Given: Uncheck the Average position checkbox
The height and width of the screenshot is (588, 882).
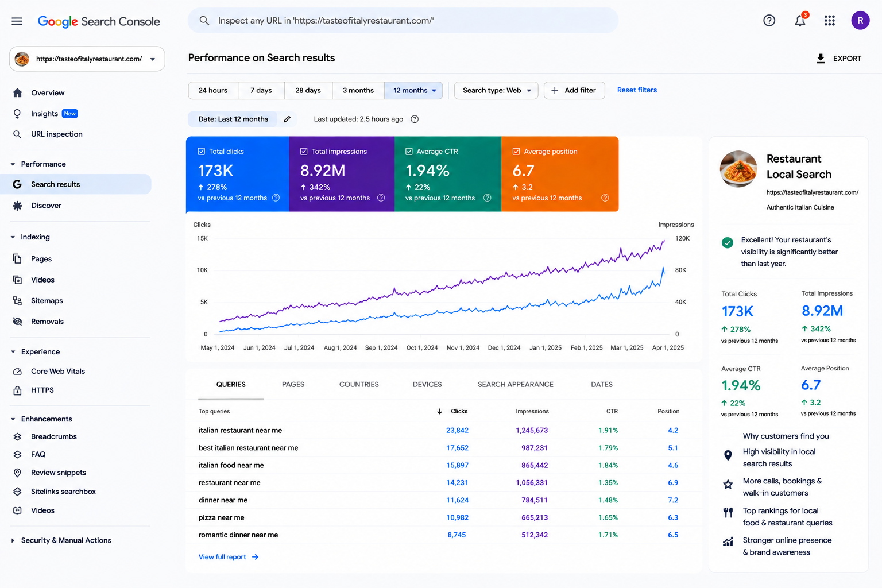Looking at the screenshot, I should 516,152.
